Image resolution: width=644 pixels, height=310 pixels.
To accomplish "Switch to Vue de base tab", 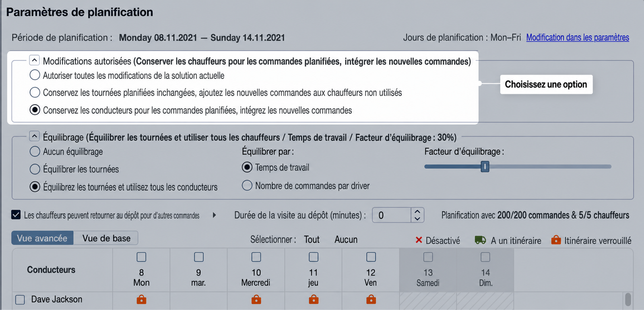I will pos(106,238).
